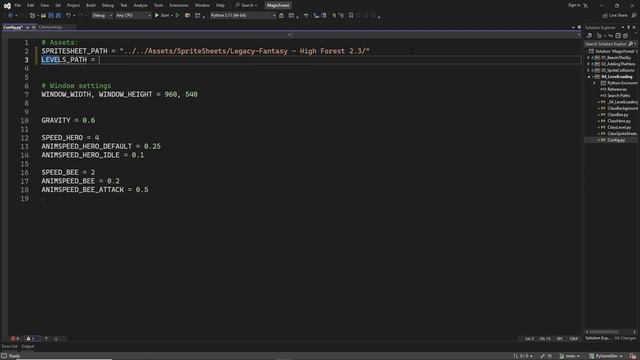
Task: Open the Python environment dropdown
Action: point(243,16)
